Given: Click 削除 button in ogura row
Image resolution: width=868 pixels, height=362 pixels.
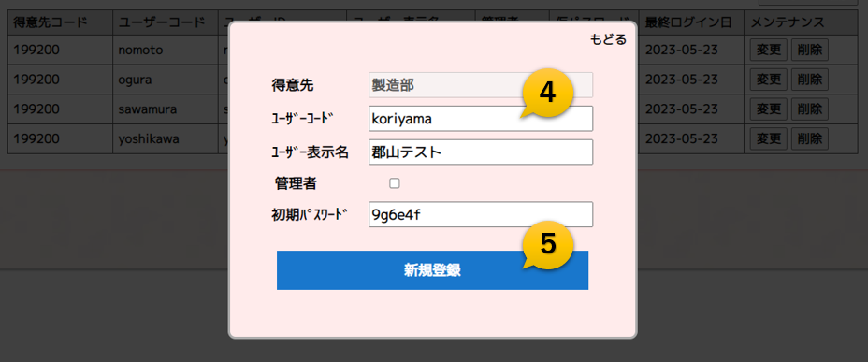Looking at the screenshot, I should (809, 80).
